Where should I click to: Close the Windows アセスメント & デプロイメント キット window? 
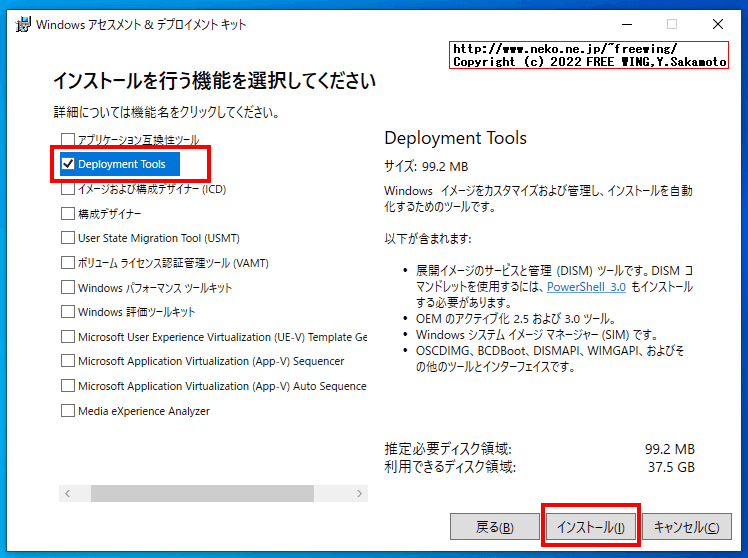coord(717,24)
